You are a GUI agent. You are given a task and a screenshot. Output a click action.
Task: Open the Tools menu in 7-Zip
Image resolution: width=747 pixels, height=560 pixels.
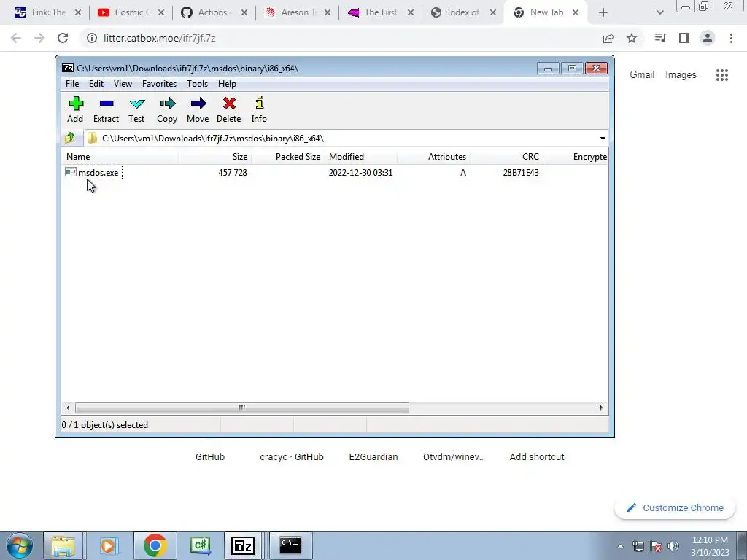(197, 84)
